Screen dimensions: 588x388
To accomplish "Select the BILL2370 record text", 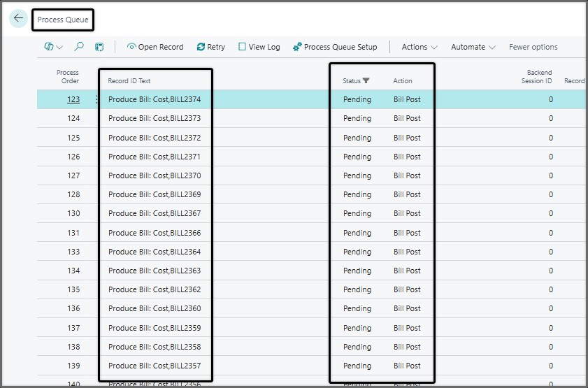I will [155, 175].
